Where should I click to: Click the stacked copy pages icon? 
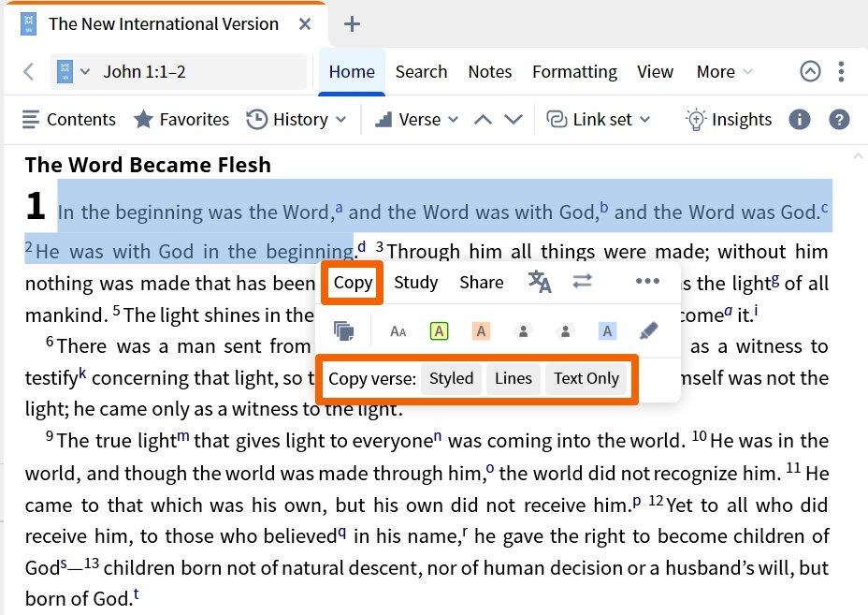344,330
